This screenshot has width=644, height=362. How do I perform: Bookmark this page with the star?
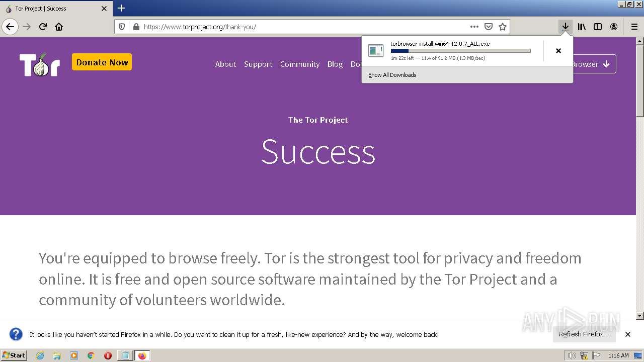coord(502,27)
